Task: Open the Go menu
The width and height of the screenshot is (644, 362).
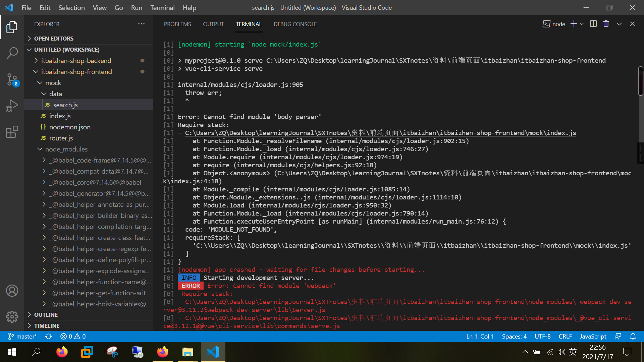Action: [119, 7]
